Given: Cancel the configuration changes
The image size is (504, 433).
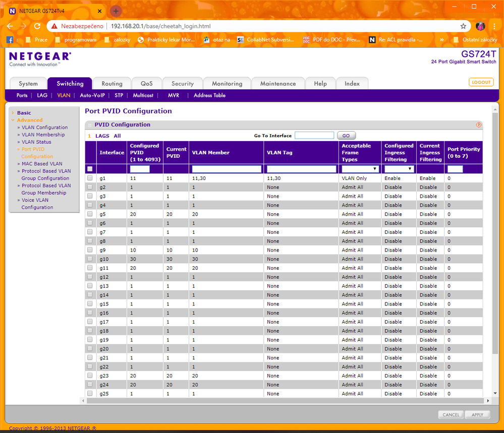Looking at the screenshot, I should [x=451, y=415].
